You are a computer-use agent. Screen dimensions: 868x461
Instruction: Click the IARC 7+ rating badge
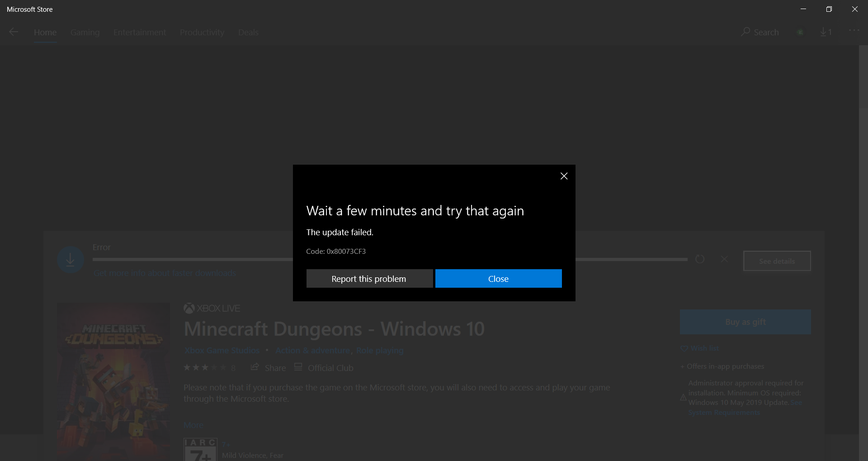pos(200,450)
